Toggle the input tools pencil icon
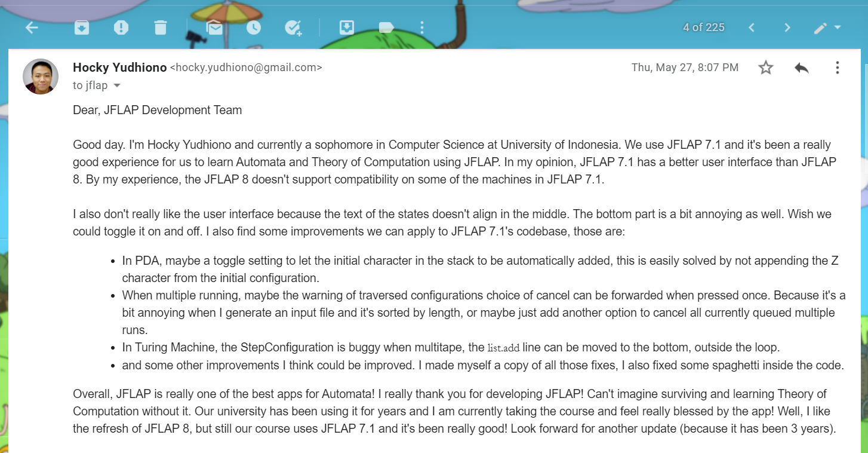The height and width of the screenshot is (453, 868). click(821, 27)
